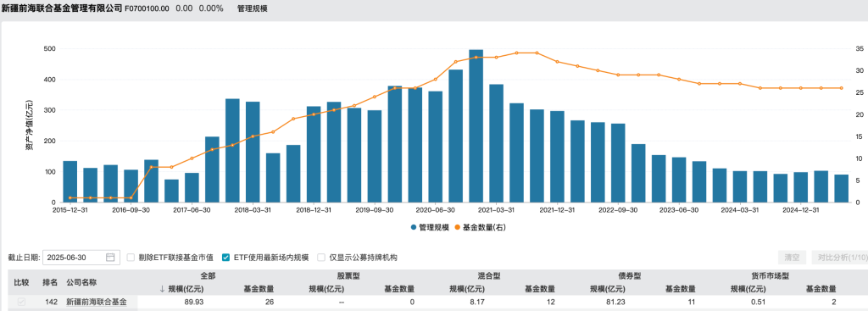Open the 新疆前海联合基金 company name link
The width and height of the screenshot is (868, 311).
coord(97,303)
